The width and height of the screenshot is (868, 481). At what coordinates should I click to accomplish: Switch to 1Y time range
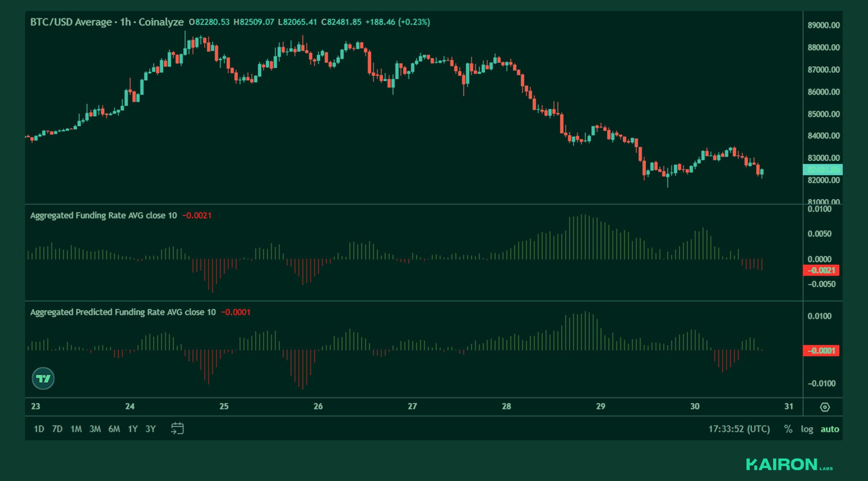pos(133,429)
